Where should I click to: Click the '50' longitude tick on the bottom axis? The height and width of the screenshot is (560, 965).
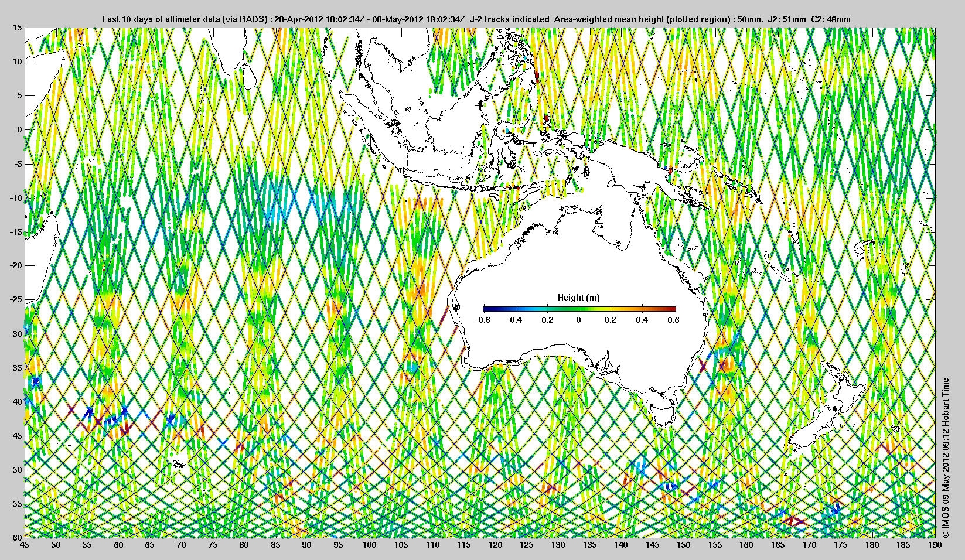point(56,545)
